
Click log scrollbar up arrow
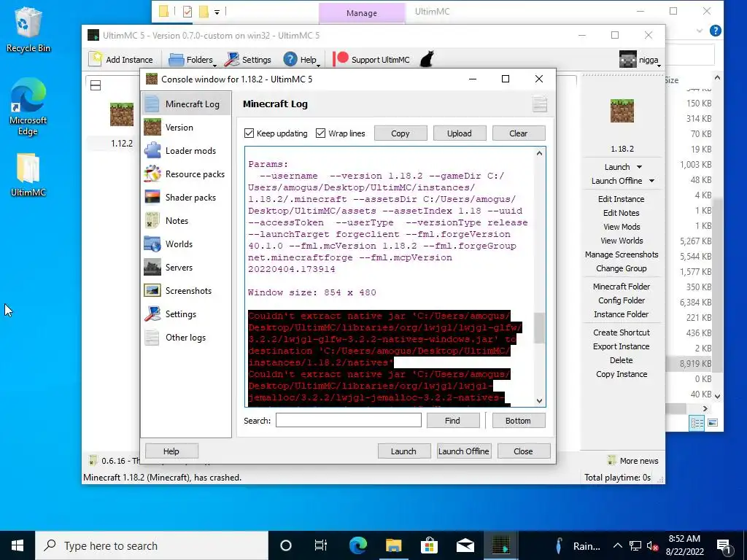point(539,153)
